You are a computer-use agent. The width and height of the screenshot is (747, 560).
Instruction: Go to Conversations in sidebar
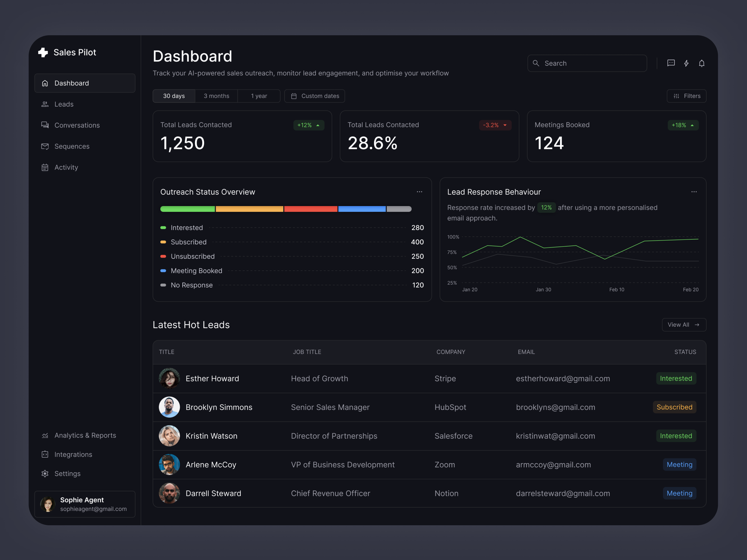tap(77, 125)
